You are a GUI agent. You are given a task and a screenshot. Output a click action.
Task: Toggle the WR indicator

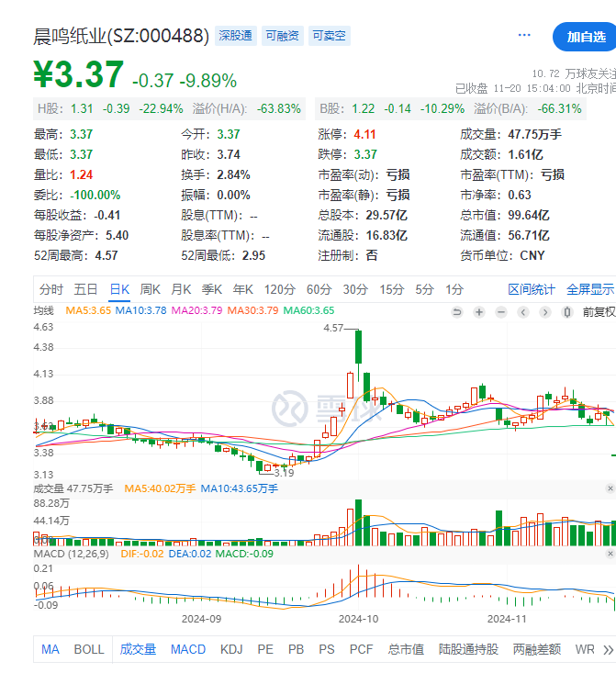pos(585,650)
